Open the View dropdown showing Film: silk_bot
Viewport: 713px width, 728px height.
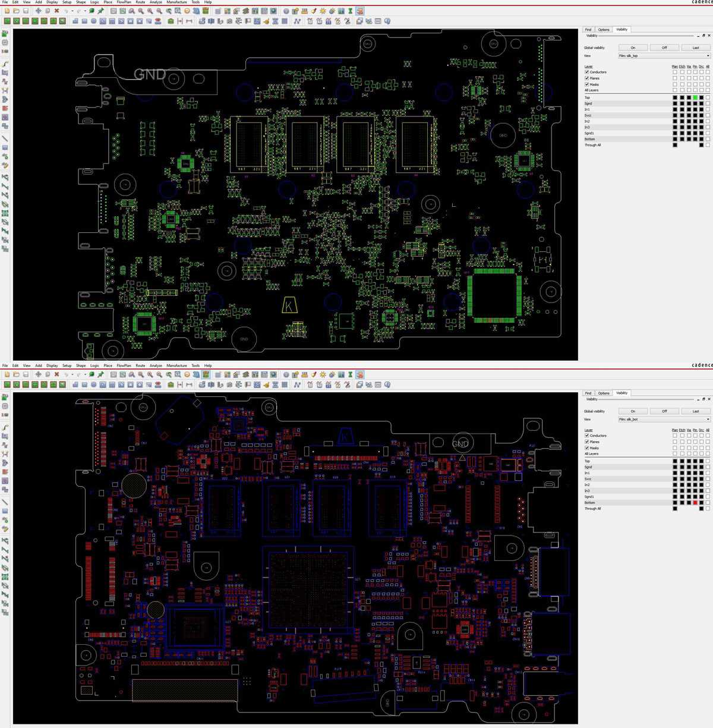coord(664,419)
